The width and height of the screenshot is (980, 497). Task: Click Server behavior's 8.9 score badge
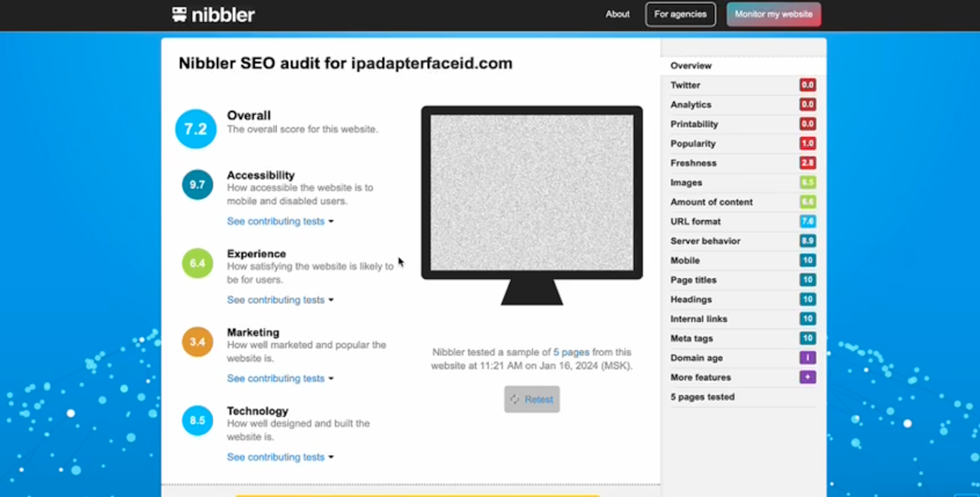pos(807,241)
